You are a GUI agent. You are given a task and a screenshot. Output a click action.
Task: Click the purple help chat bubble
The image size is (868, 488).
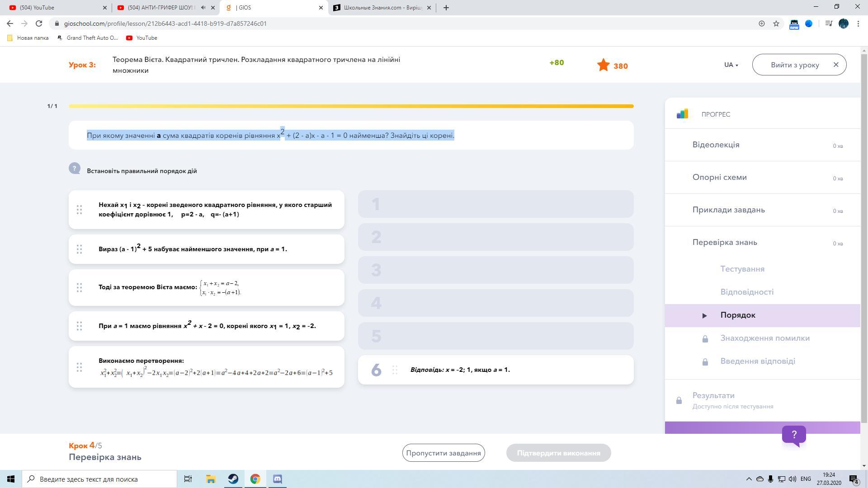(x=794, y=435)
